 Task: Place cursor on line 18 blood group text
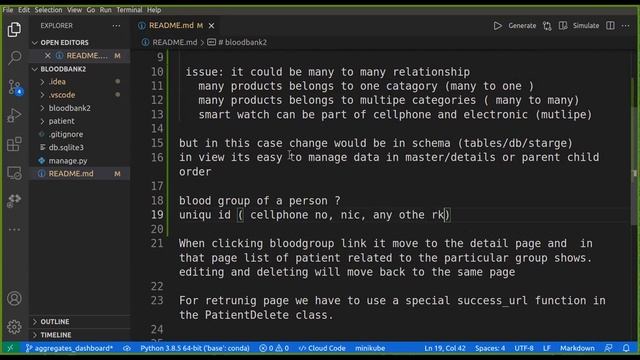[259, 201]
